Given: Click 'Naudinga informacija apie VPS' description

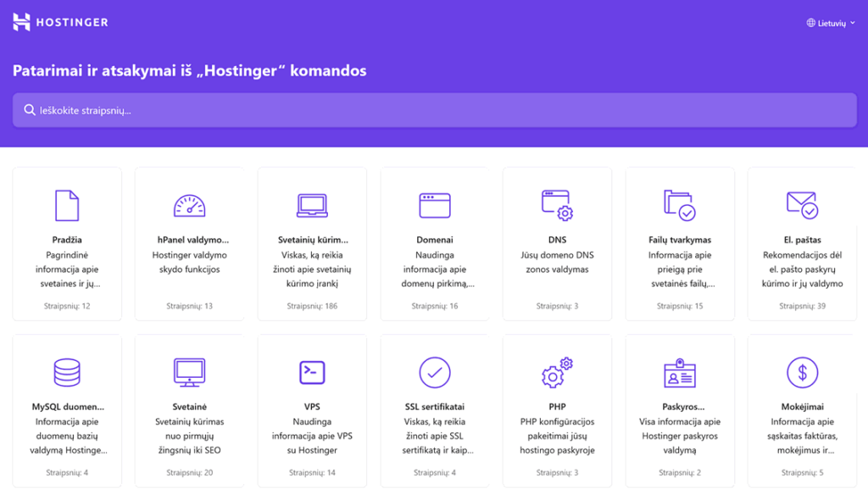Looking at the screenshot, I should click(312, 436).
